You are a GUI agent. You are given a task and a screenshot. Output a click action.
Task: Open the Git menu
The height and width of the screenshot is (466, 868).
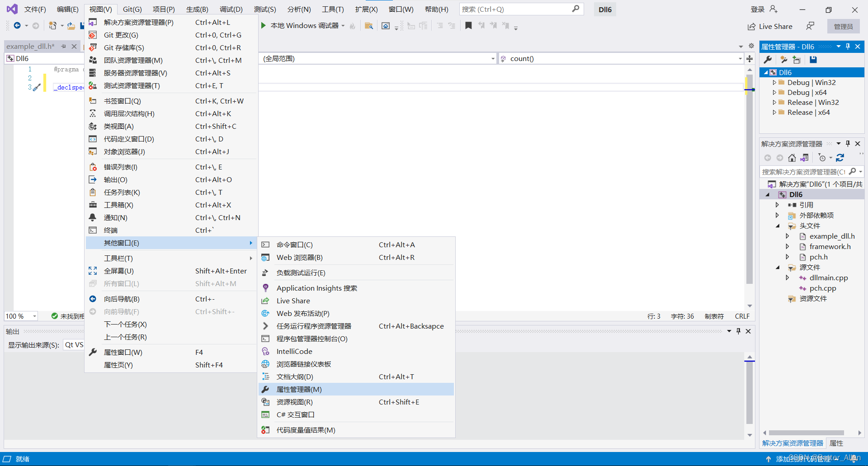[132, 9]
